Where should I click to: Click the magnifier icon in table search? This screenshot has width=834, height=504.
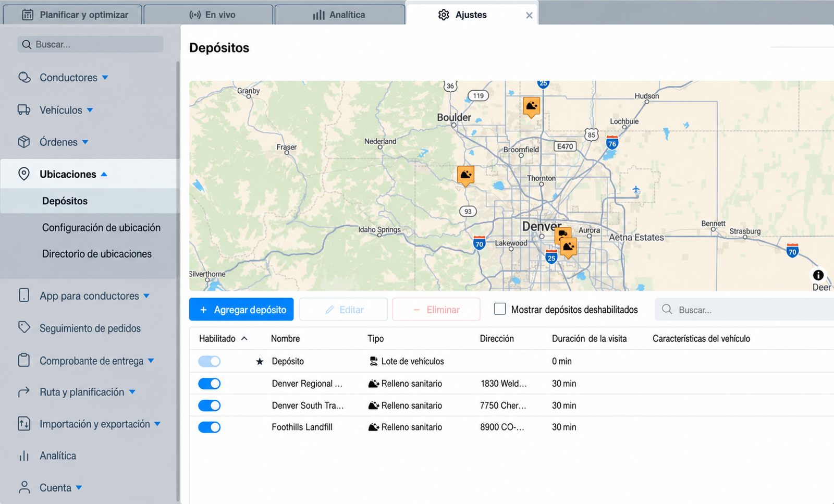[x=667, y=309]
